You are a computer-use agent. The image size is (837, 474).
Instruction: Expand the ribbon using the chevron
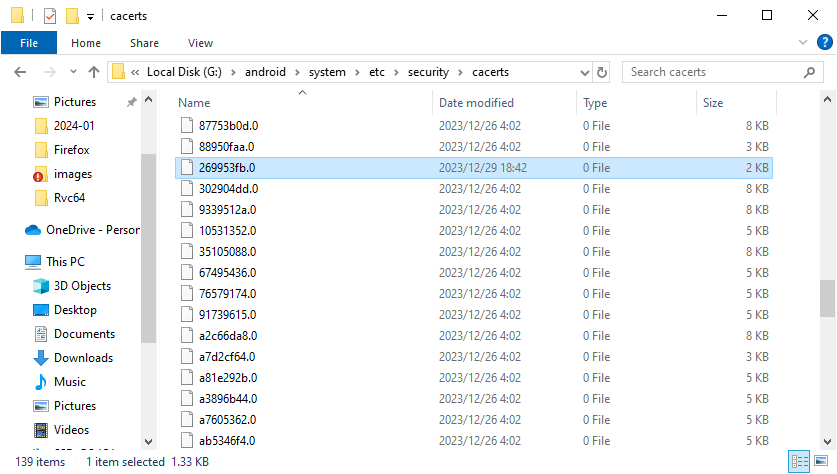[802, 43]
